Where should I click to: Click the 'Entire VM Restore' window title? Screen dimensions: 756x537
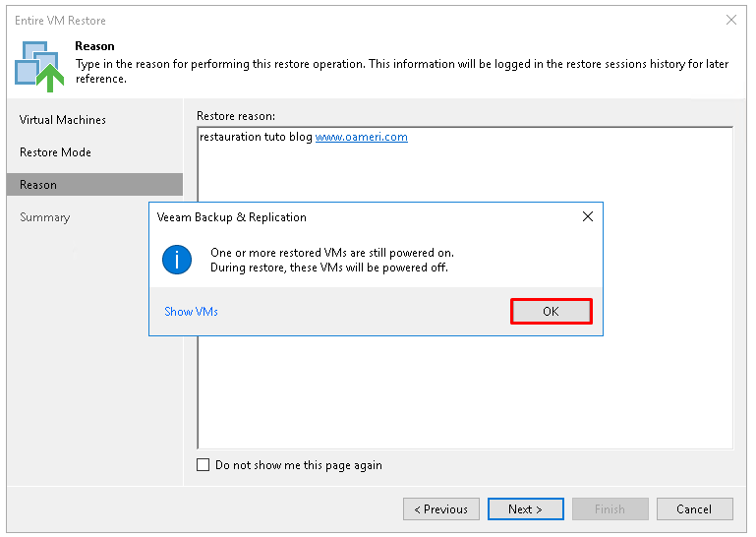click(60, 21)
